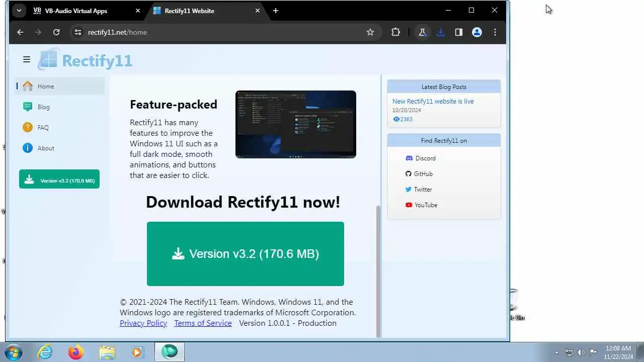
Task: Select the Rectify11 Website tab
Action: click(206, 11)
